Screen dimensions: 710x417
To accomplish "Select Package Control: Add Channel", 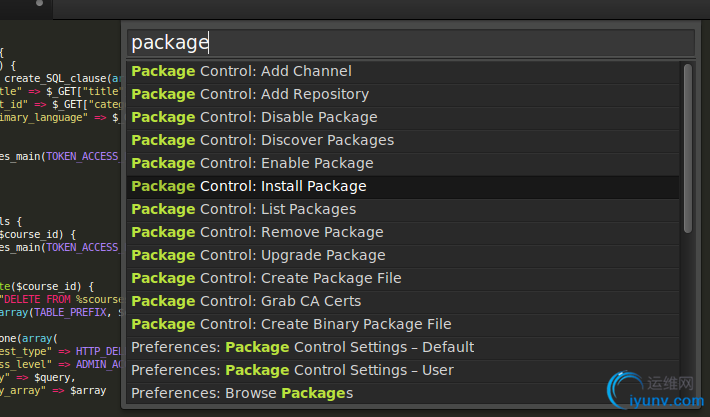I will [x=403, y=72].
